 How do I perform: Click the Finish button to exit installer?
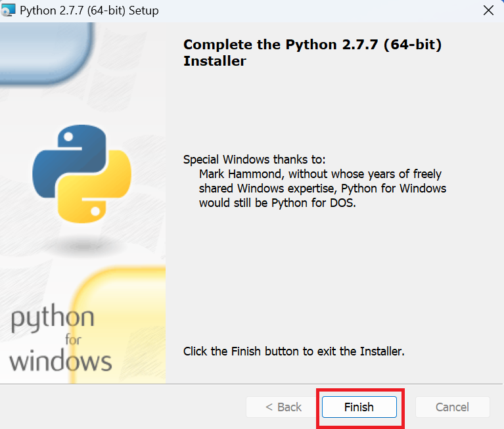[359, 407]
